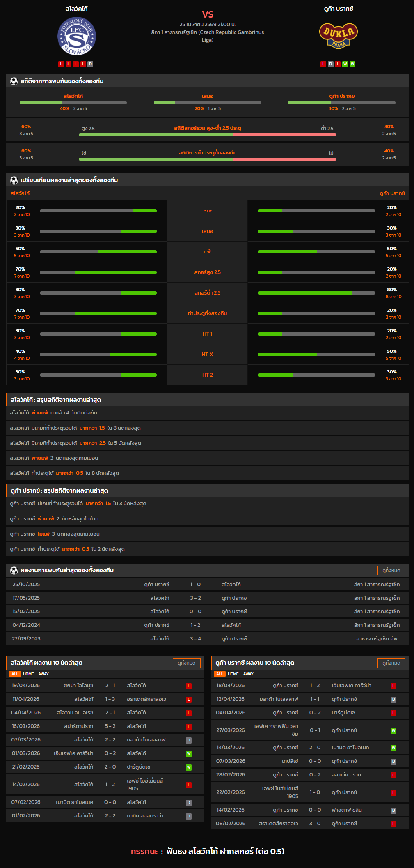The height and width of the screenshot is (868, 414).
Task: Switch to HOME tab in Dukla last 10 matches
Action: coord(233,674)
